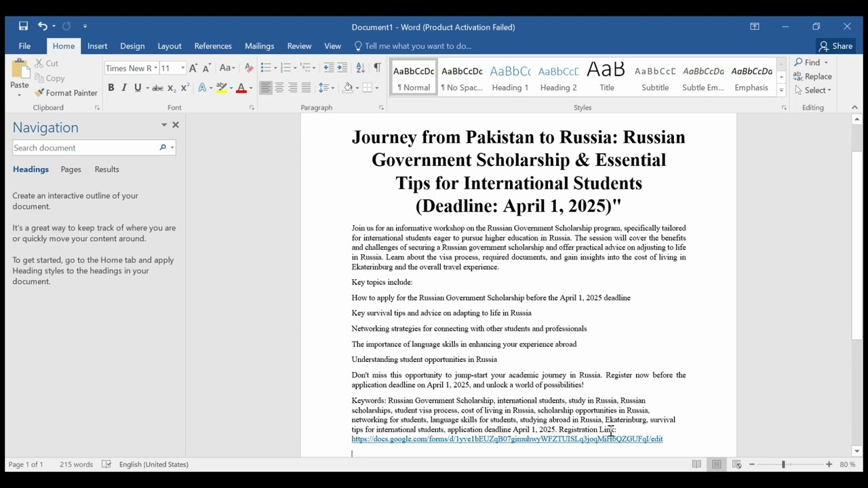Apply strikethrough with the abc icon
This screenshot has width=868, height=488.
157,88
